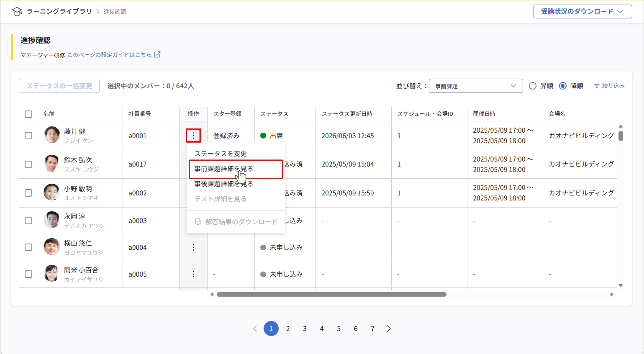Click the date 2026/06/03 12:45
The height and width of the screenshot is (354, 644).
(x=347, y=136)
